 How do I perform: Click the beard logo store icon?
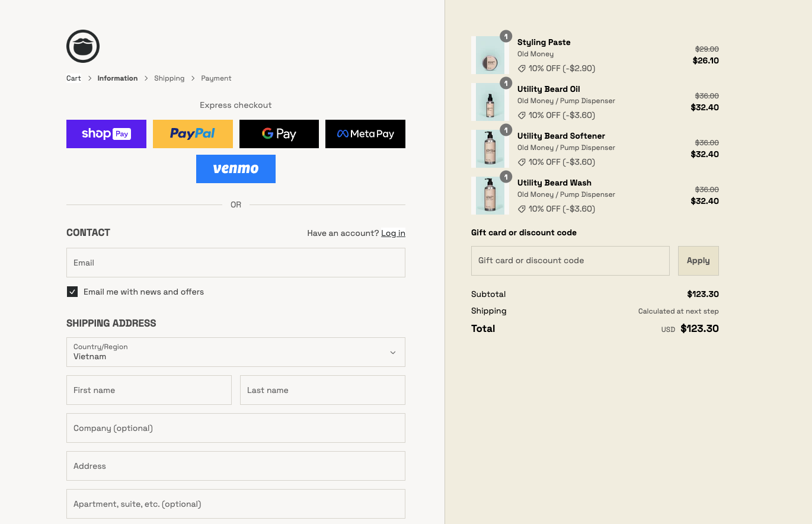(x=83, y=46)
